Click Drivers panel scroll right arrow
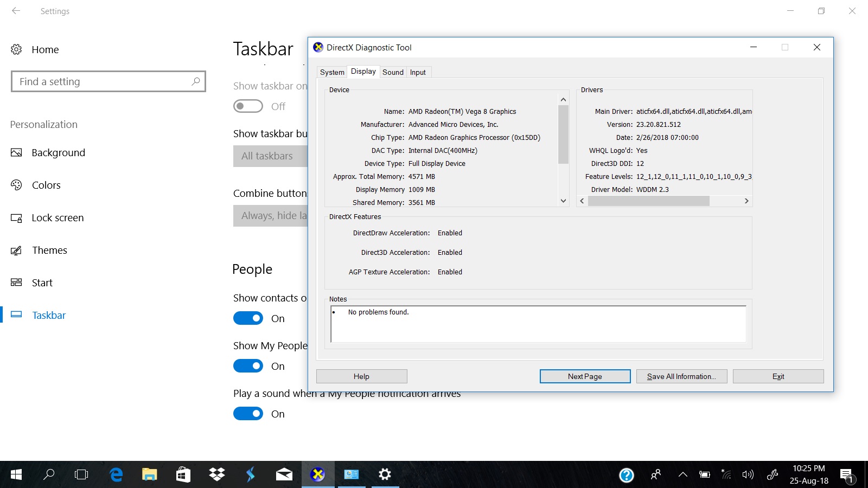Image resolution: width=868 pixels, height=488 pixels. point(746,201)
